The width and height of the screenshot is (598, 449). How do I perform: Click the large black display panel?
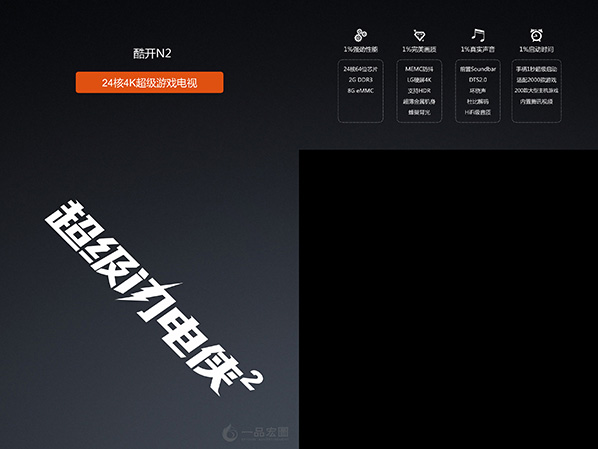tap(448, 299)
